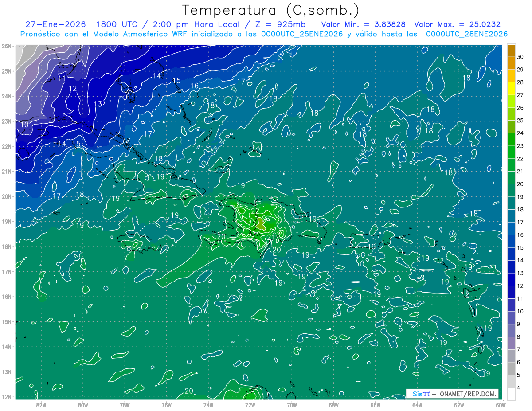Click the "60W" longitude axis label

501,404
